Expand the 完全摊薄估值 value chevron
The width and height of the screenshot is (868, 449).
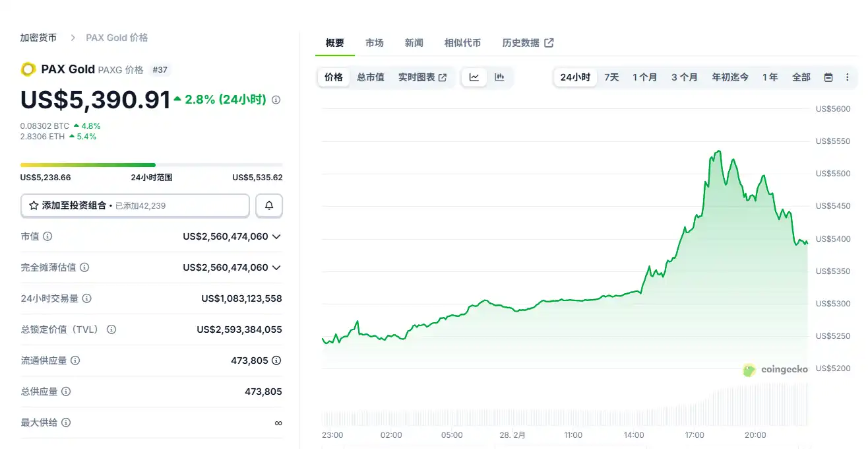click(x=276, y=267)
